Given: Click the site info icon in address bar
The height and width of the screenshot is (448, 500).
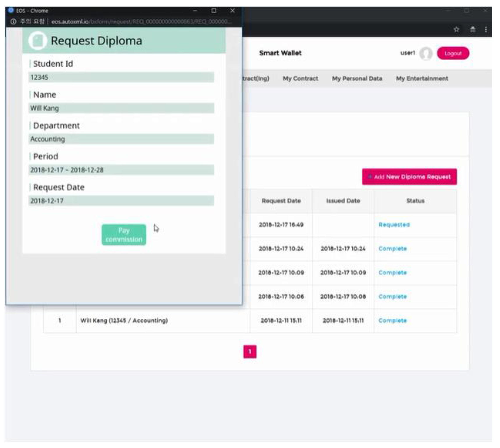Looking at the screenshot, I should coord(13,22).
